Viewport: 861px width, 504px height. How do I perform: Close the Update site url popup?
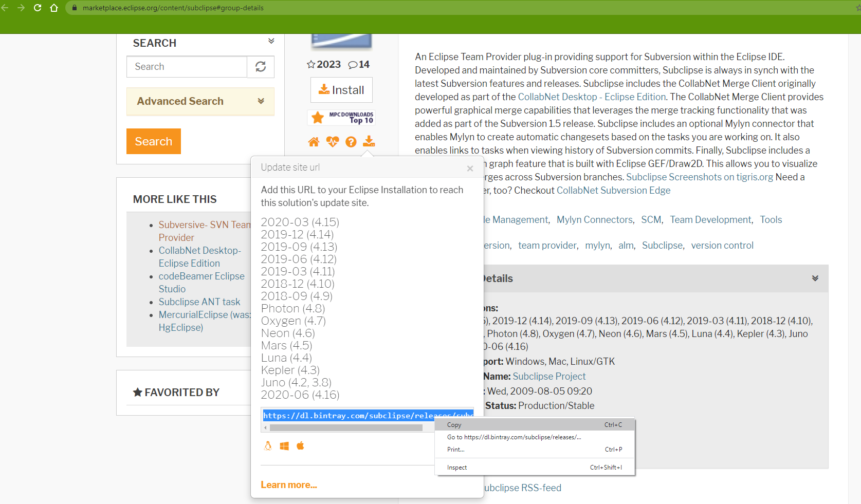coord(470,169)
